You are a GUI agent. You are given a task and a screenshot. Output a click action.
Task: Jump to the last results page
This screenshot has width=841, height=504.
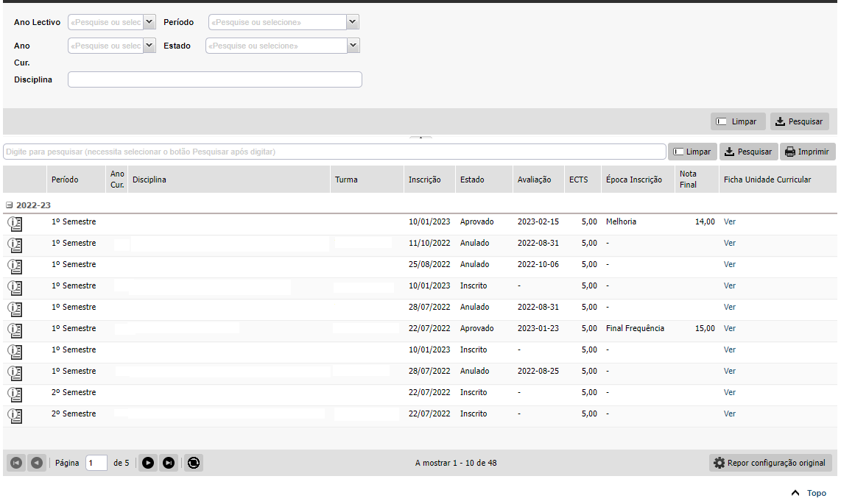[169, 463]
